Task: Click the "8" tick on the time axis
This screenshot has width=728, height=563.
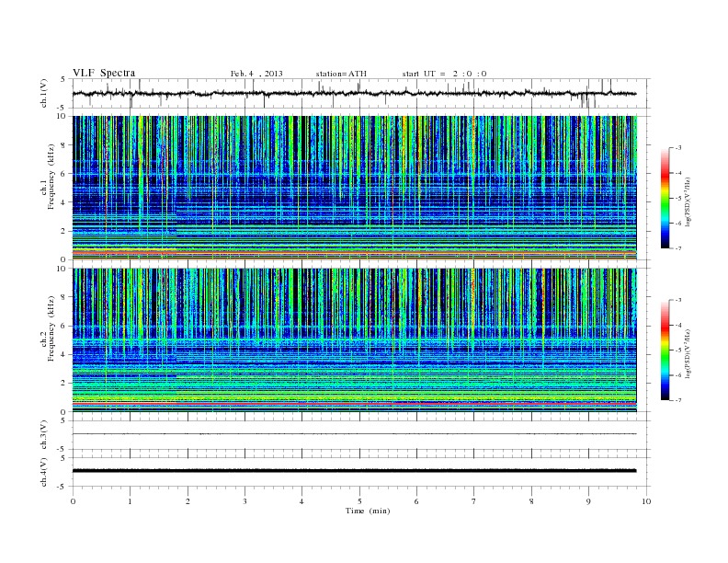Action: click(531, 501)
